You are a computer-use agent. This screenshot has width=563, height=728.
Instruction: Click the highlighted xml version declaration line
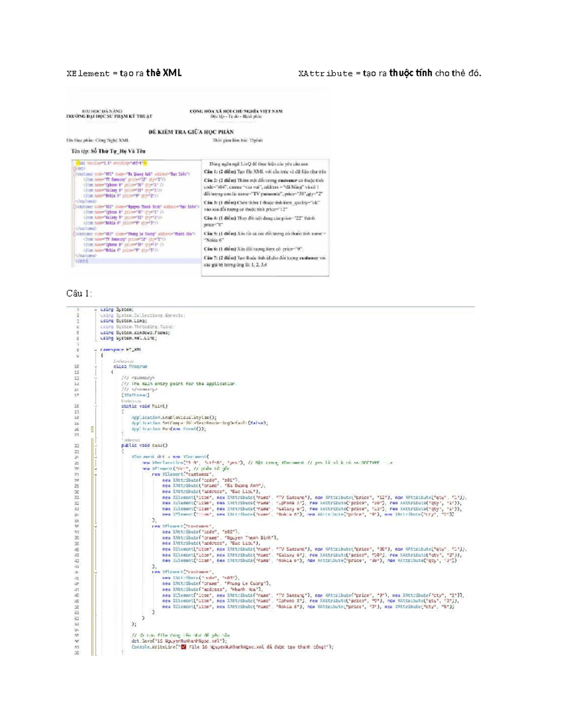112,163
